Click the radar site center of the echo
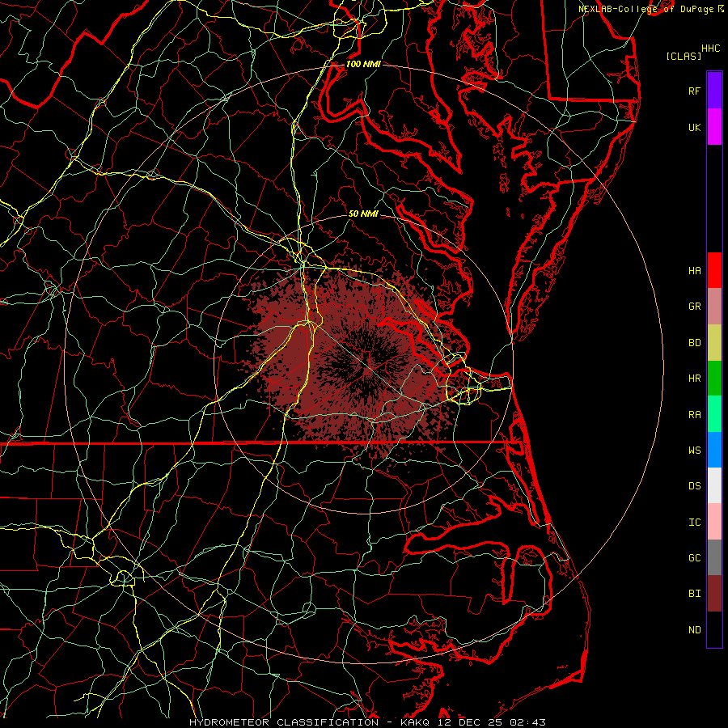The width and height of the screenshot is (728, 728). coord(365,365)
